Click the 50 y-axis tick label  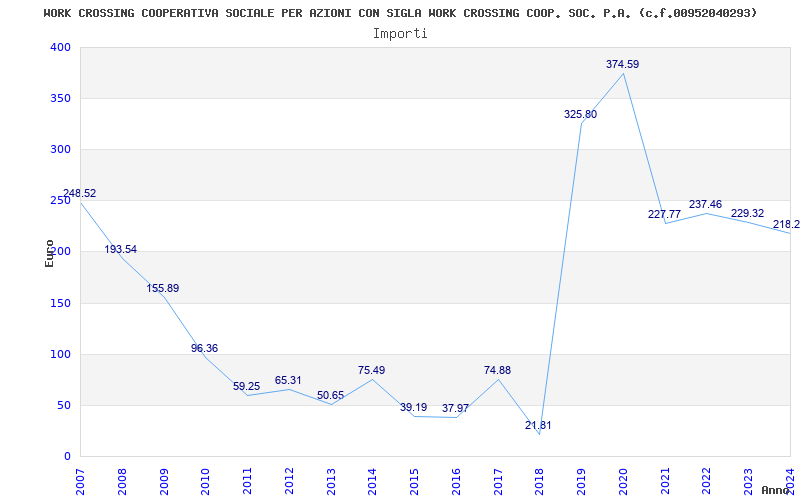pyautogui.click(x=64, y=405)
